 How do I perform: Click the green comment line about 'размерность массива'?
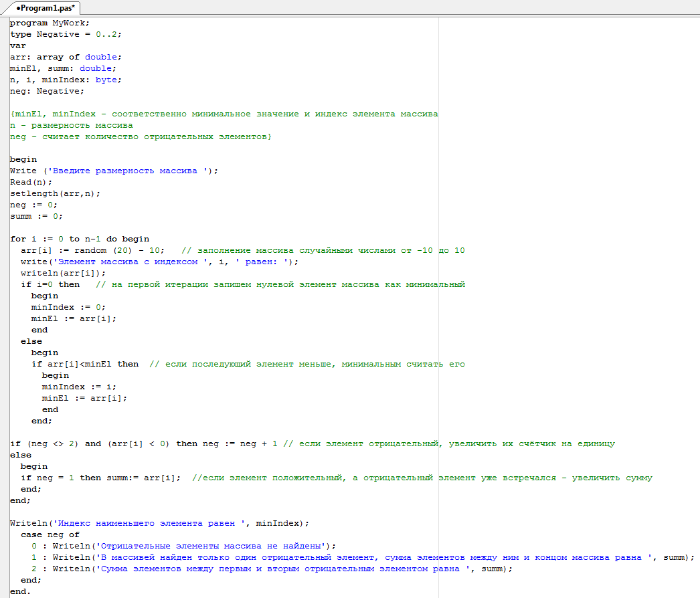[x=71, y=125]
